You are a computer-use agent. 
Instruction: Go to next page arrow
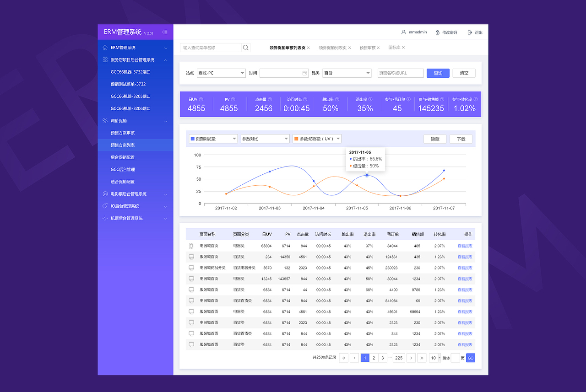pyautogui.click(x=411, y=358)
